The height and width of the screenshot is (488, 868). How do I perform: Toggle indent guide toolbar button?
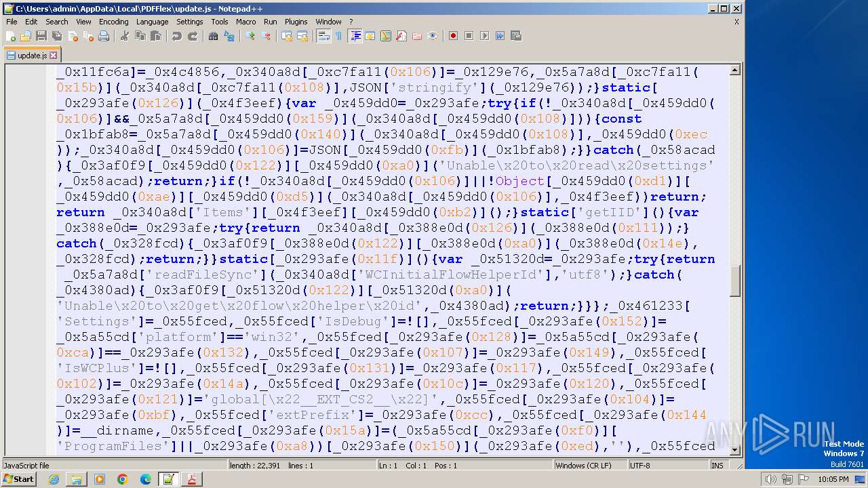point(355,36)
